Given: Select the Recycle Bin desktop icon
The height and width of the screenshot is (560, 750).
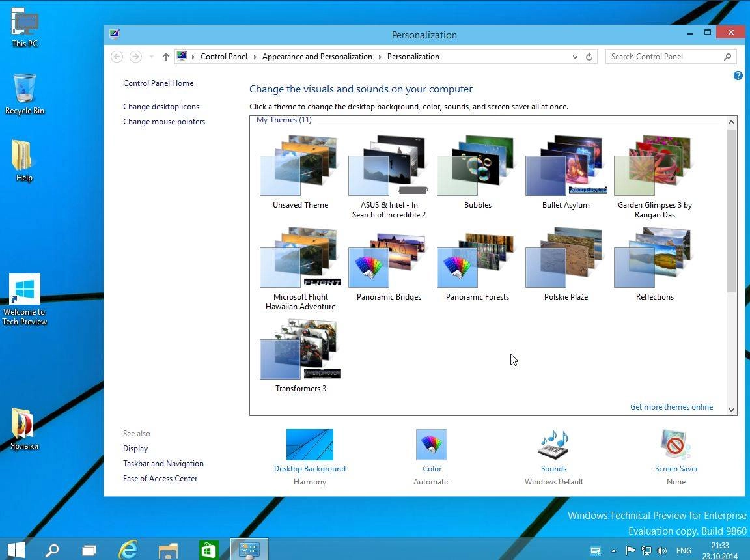Looking at the screenshot, I should [x=24, y=94].
